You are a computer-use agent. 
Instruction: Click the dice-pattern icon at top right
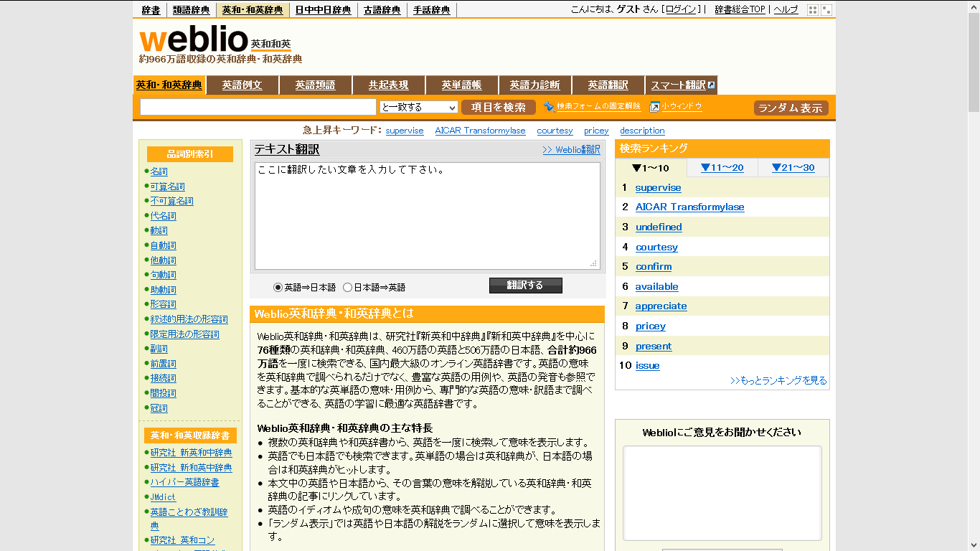pos(826,9)
